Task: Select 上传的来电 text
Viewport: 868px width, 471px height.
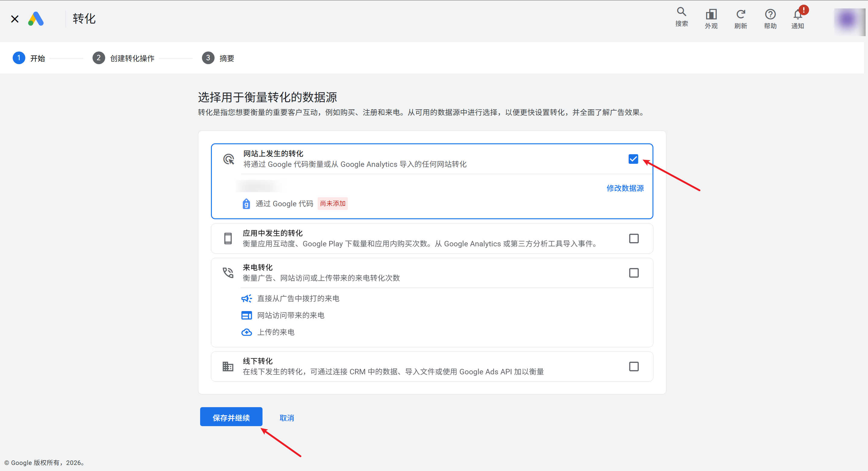Action: click(x=276, y=332)
